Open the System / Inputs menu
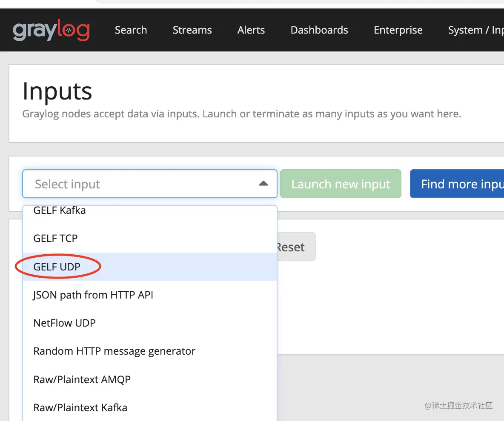The image size is (504, 421). (x=475, y=30)
